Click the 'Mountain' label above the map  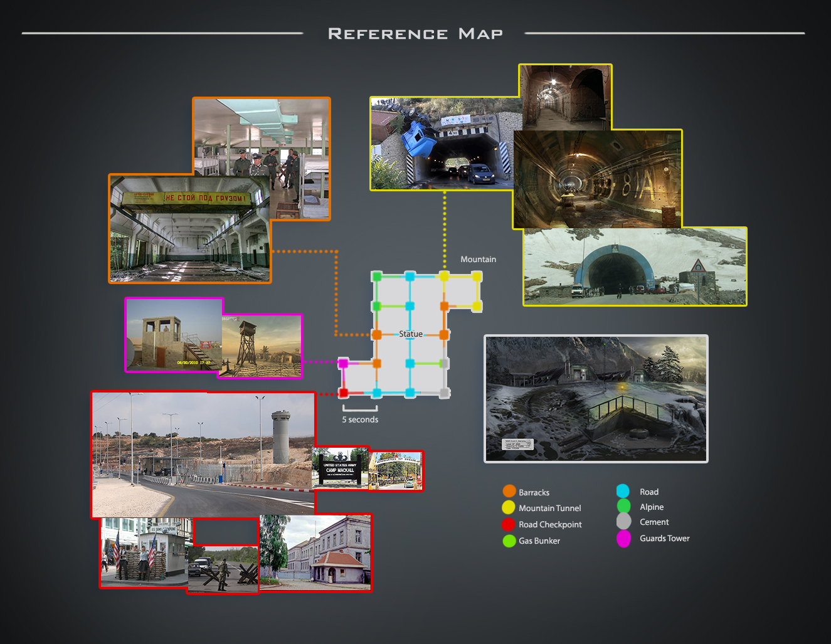[x=478, y=260]
